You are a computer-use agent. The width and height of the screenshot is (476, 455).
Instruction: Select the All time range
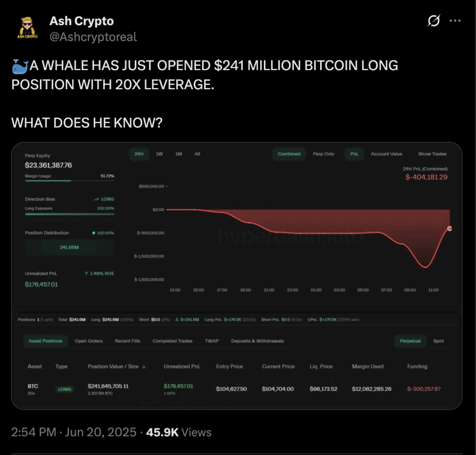[x=197, y=154]
